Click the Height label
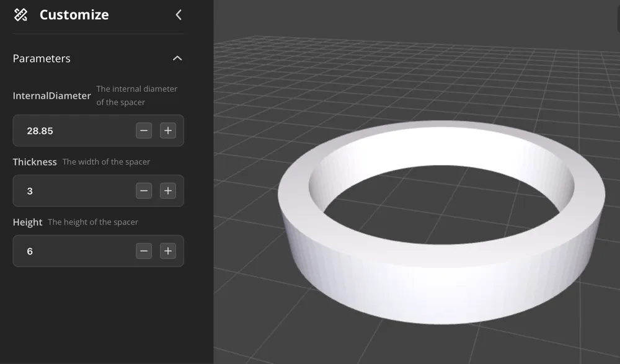The width and height of the screenshot is (620, 364). (x=28, y=223)
